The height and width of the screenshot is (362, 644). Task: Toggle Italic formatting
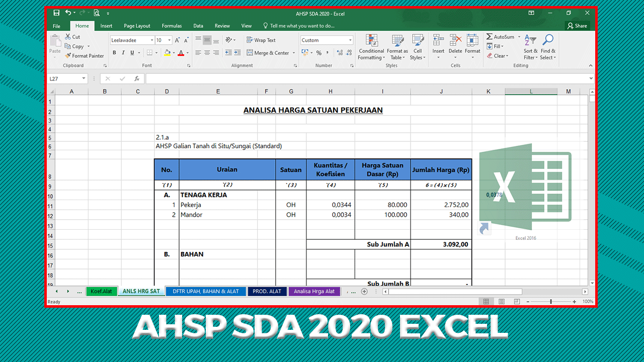coord(123,53)
